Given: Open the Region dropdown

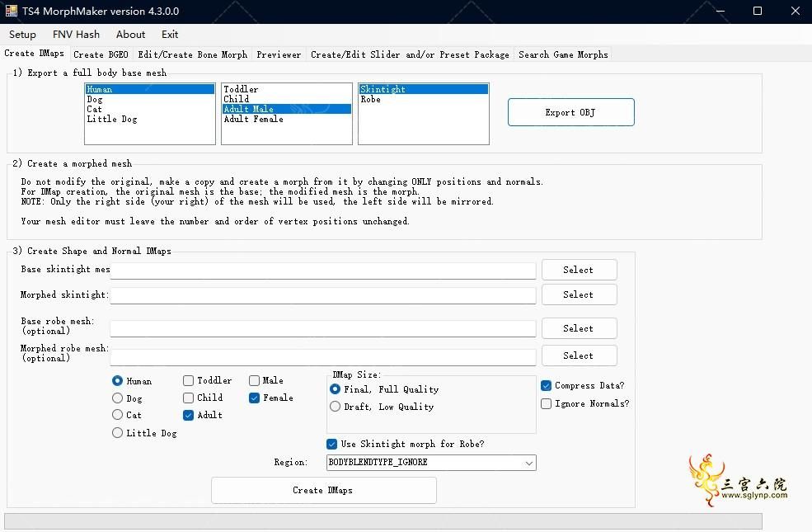Looking at the screenshot, I should click(431, 463).
